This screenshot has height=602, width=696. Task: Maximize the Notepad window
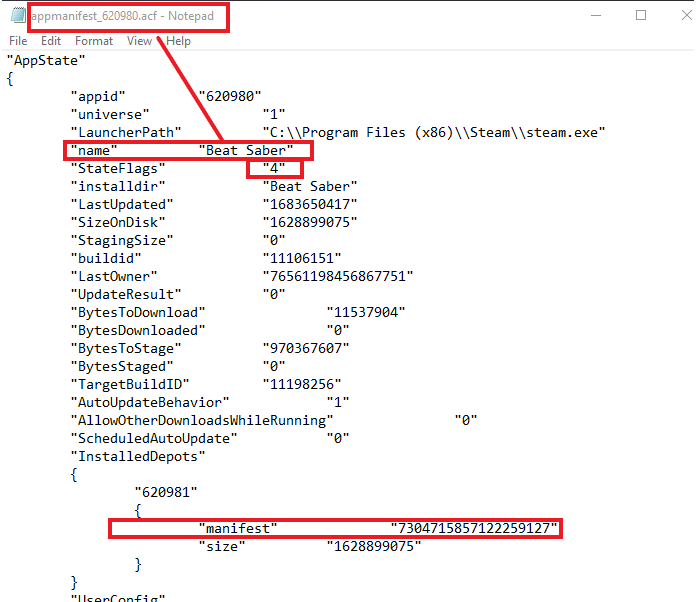point(641,16)
